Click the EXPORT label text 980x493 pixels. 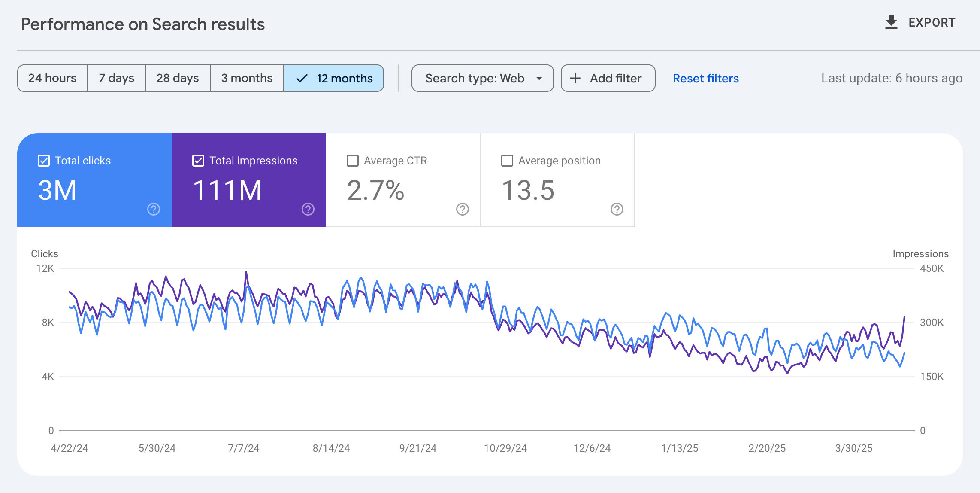click(x=931, y=22)
